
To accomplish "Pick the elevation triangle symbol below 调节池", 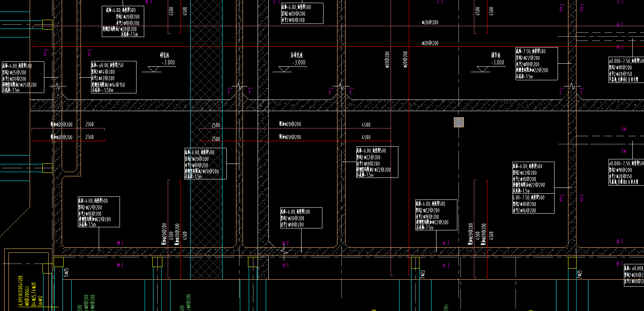I will [x=483, y=69].
